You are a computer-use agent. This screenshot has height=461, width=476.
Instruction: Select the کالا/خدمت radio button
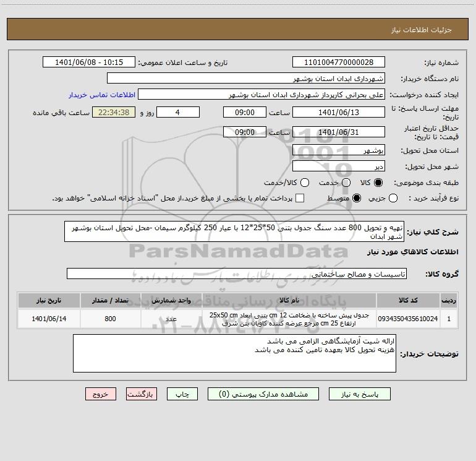[305, 183]
